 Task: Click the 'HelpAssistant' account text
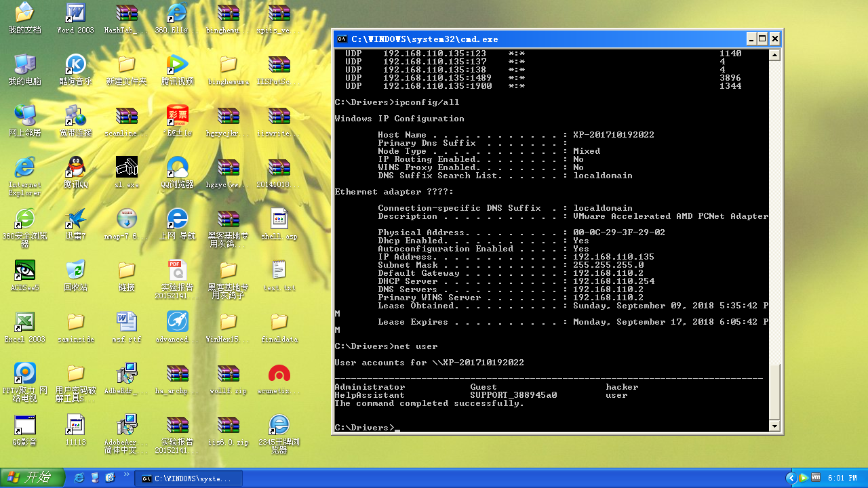click(x=370, y=395)
